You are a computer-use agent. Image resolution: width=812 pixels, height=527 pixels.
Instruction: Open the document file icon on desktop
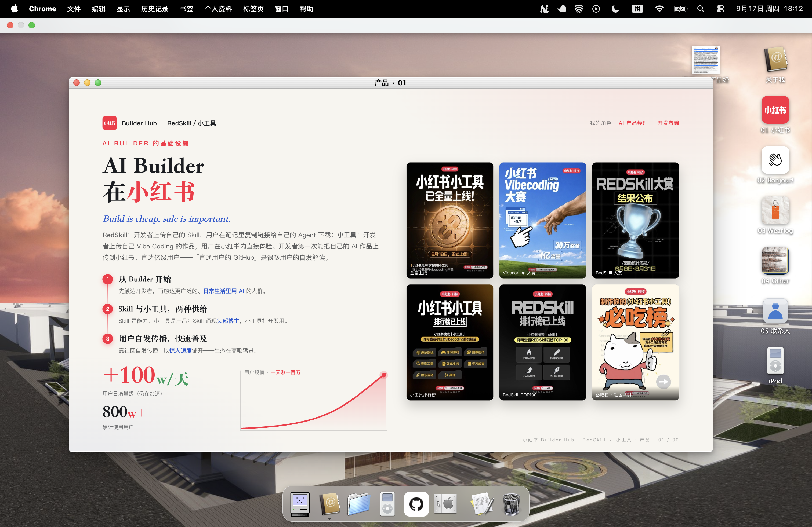pos(705,60)
